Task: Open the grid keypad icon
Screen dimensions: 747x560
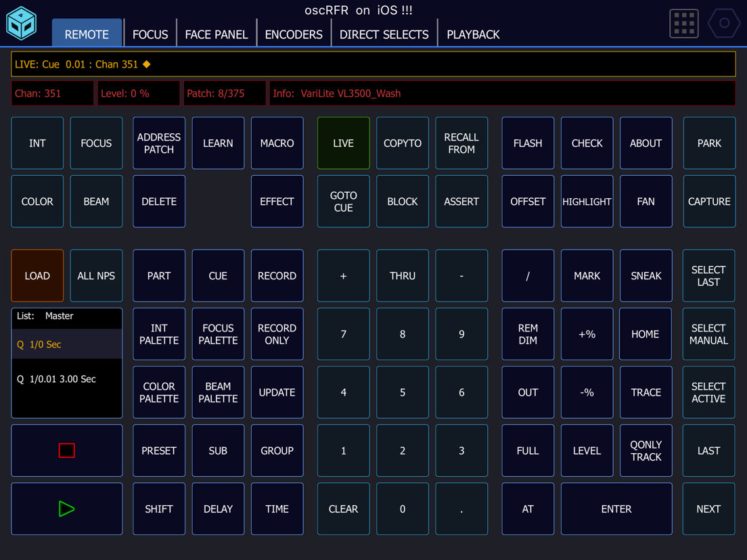Action: [683, 23]
